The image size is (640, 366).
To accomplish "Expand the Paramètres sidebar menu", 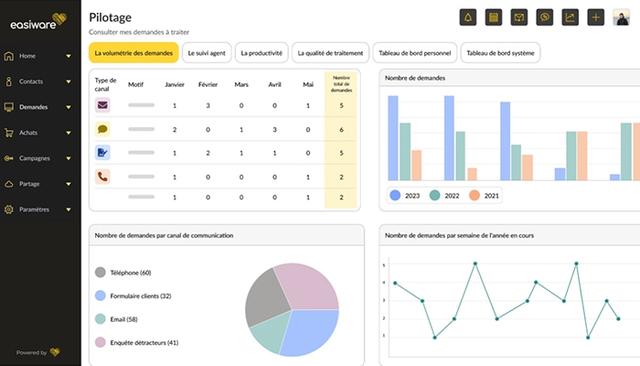I will (x=69, y=210).
